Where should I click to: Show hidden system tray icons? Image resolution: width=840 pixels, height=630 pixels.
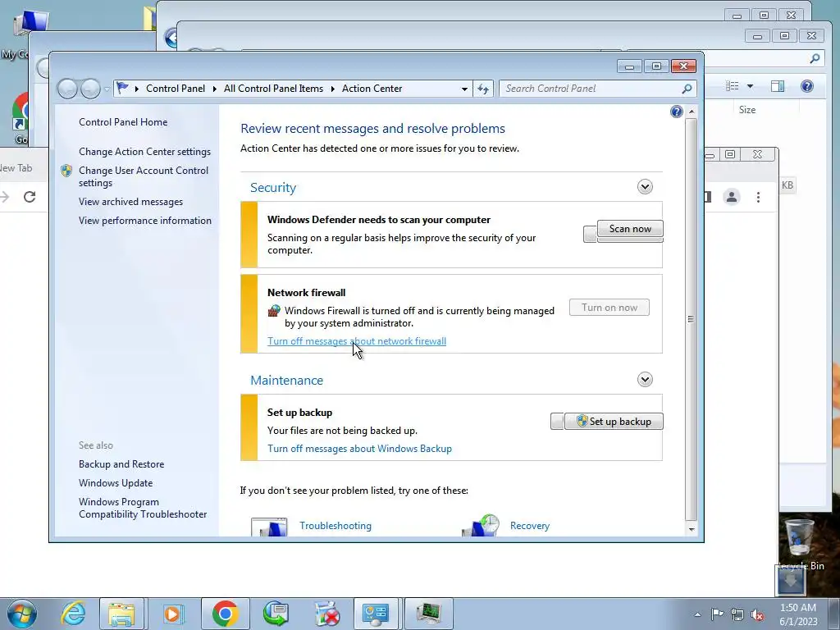[697, 614]
